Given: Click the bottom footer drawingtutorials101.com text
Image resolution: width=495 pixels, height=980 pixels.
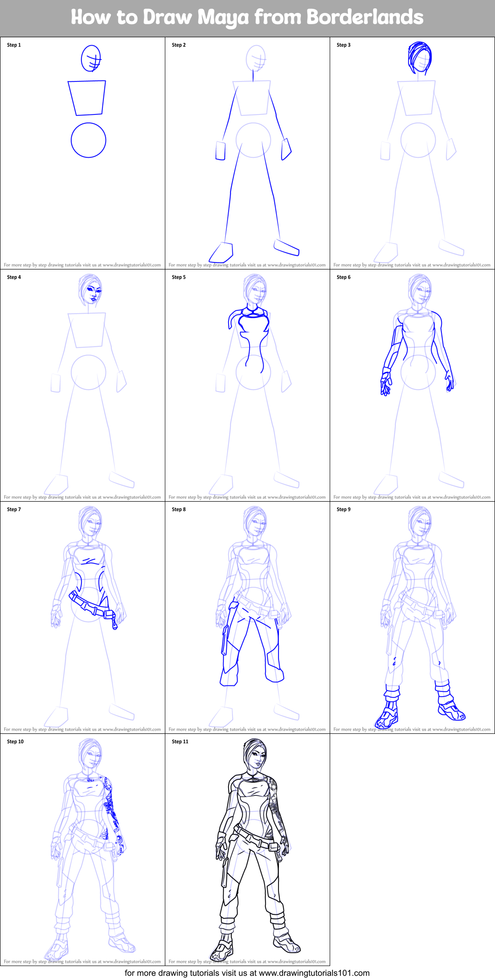Looking at the screenshot, I should (247, 973).
